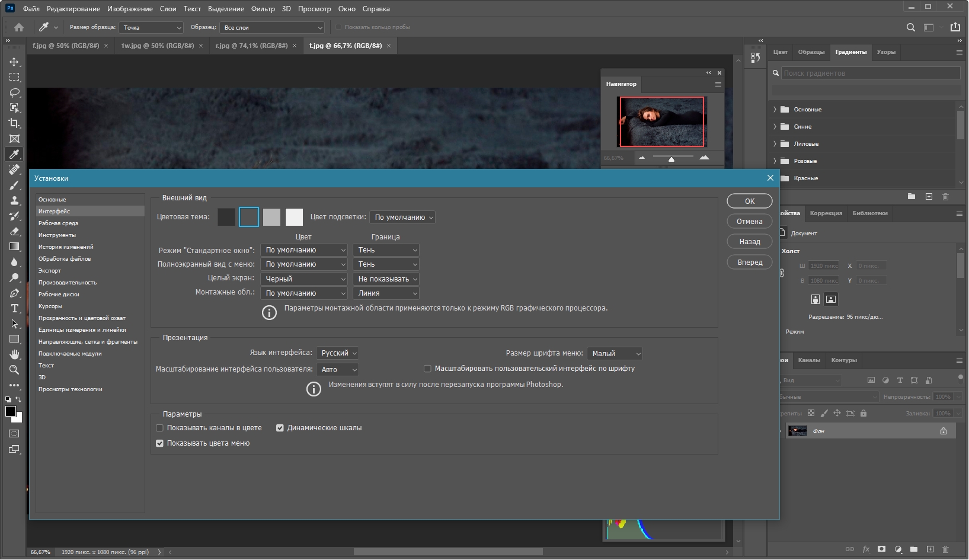Click the Home icon in options bar
The image size is (969, 560).
coord(19,27)
